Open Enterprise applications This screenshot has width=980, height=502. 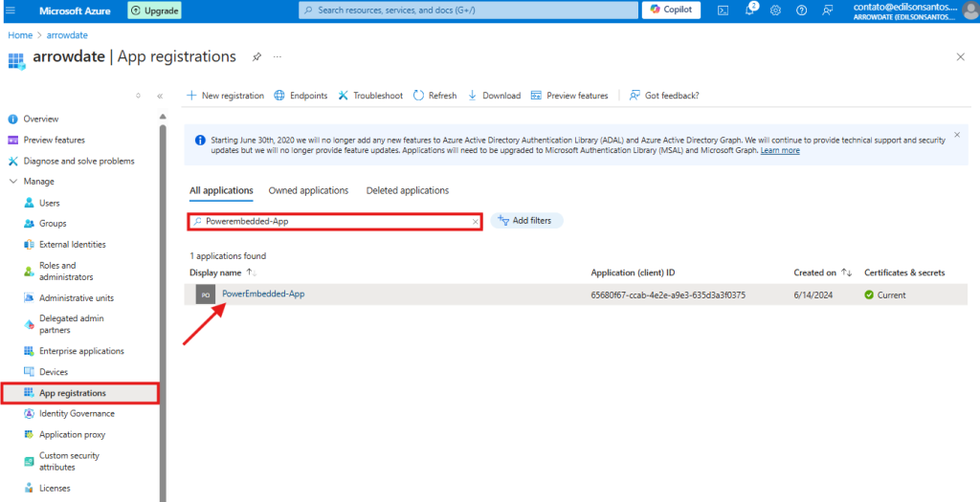pyautogui.click(x=81, y=351)
